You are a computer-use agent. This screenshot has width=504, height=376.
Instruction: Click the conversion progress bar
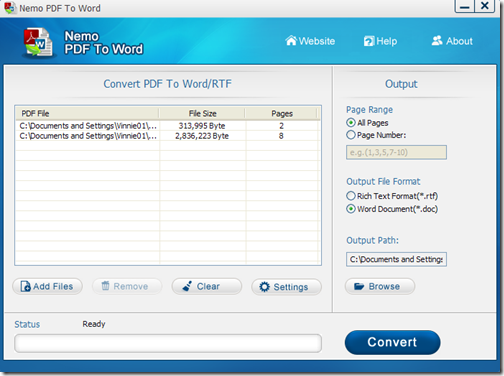coord(168,343)
